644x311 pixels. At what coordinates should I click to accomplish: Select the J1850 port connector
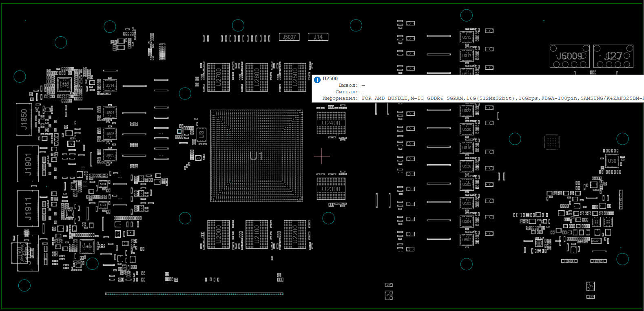[24, 119]
